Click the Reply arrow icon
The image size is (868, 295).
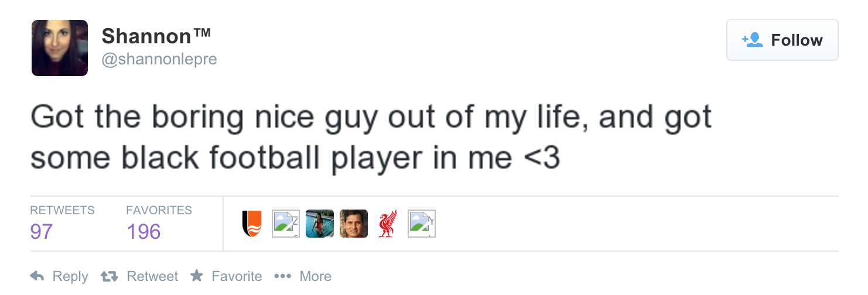(x=37, y=276)
